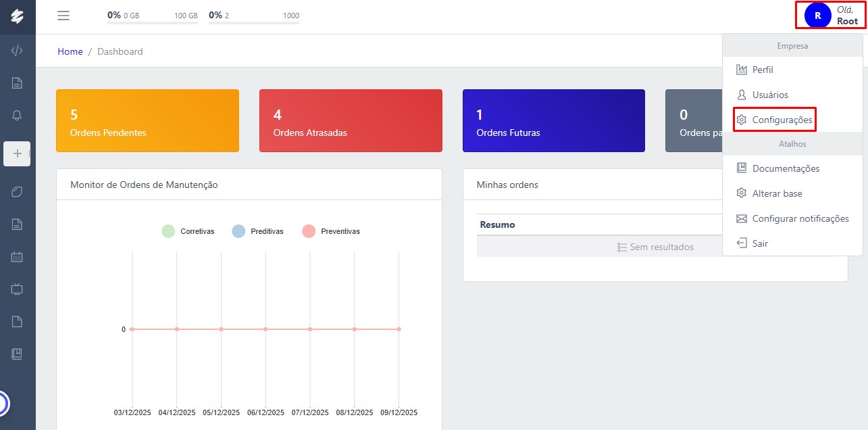
Task: Open the notifications bell in sidebar
Action: coord(17,116)
